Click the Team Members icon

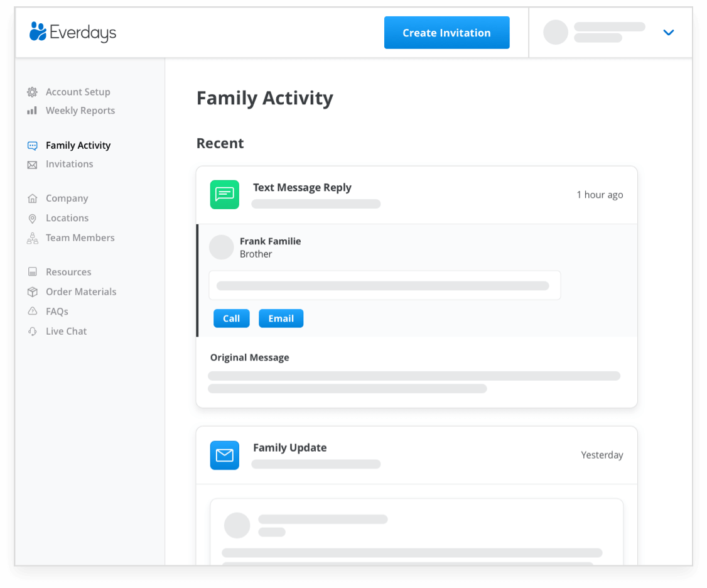32,238
